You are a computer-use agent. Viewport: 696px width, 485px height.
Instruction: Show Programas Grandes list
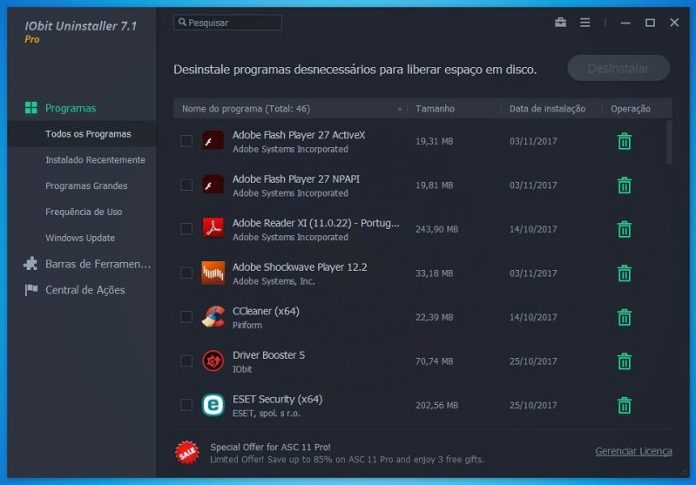pos(86,185)
